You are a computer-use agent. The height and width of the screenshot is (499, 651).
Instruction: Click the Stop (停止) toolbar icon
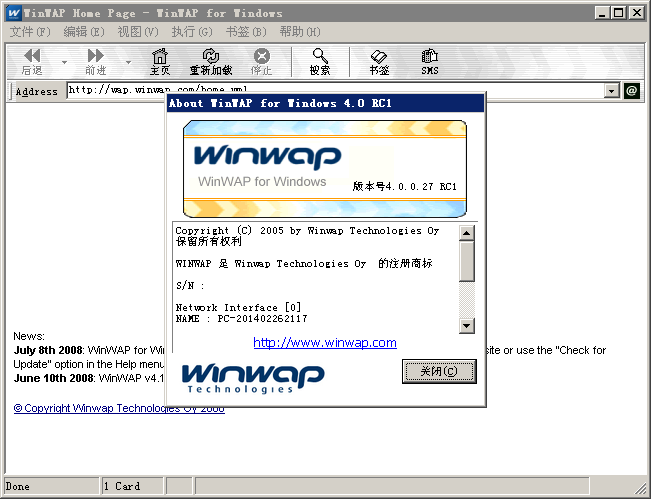(262, 61)
